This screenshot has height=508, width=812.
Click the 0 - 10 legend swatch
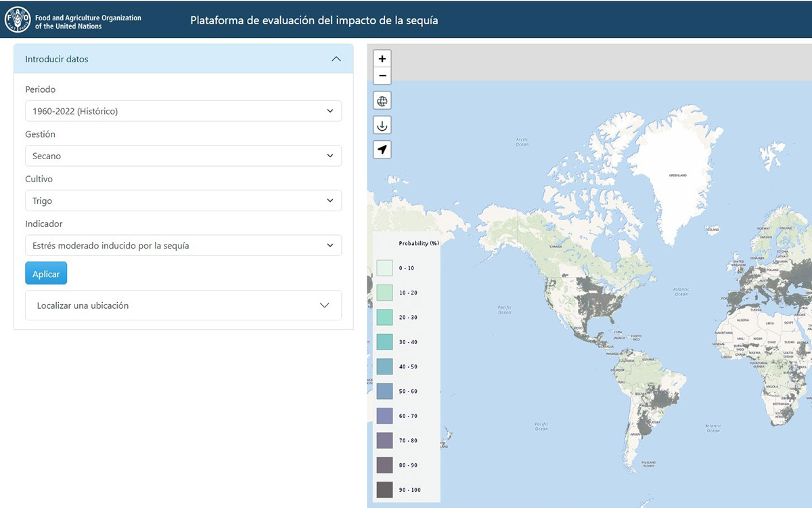coord(384,268)
